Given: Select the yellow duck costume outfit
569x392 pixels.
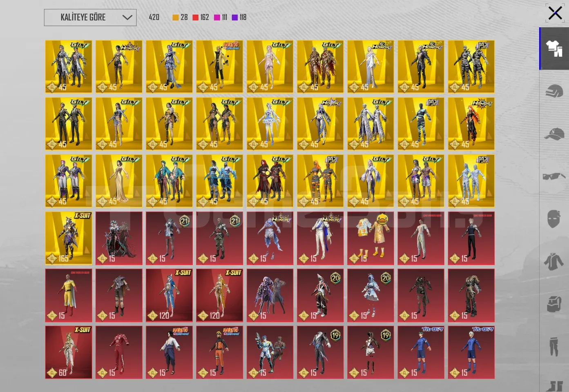Looking at the screenshot, I should (370, 238).
